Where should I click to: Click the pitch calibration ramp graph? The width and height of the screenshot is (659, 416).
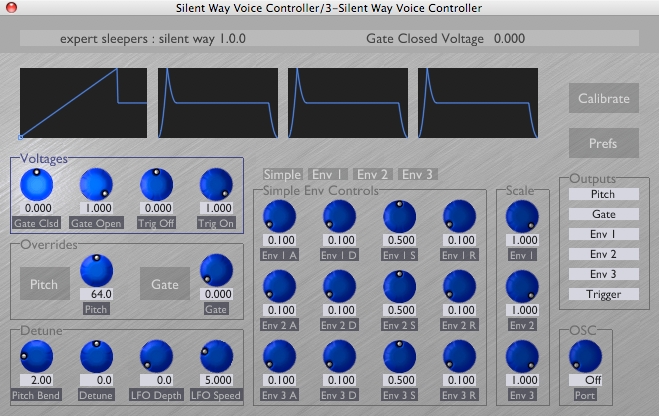(84, 103)
